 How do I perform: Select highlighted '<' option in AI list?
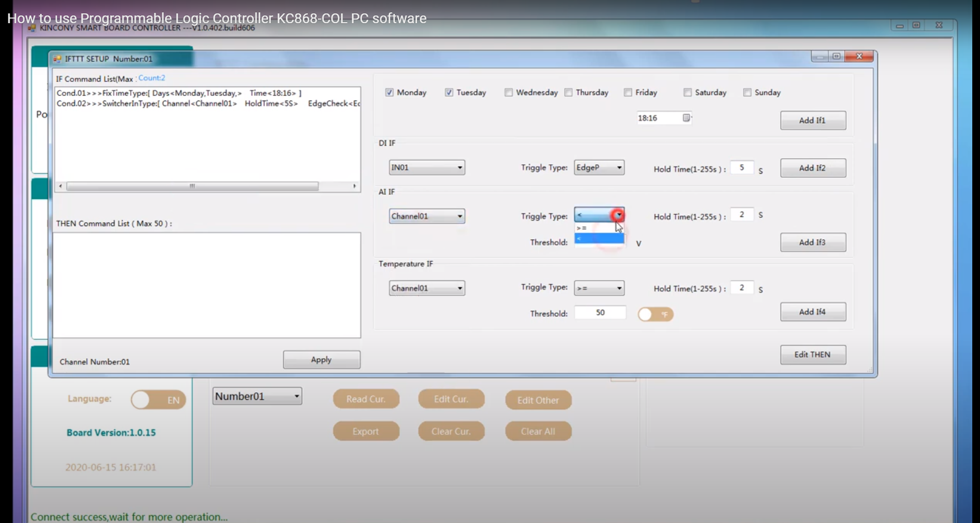598,239
